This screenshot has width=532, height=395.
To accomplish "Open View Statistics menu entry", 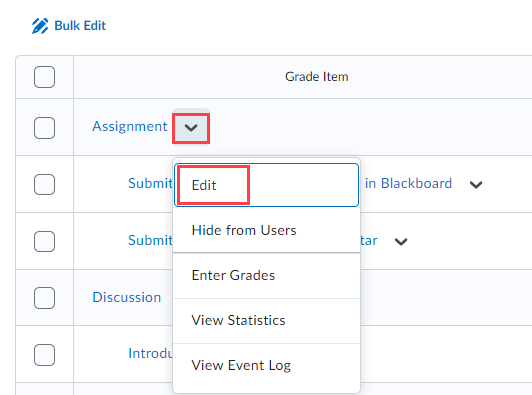I will tap(266, 321).
